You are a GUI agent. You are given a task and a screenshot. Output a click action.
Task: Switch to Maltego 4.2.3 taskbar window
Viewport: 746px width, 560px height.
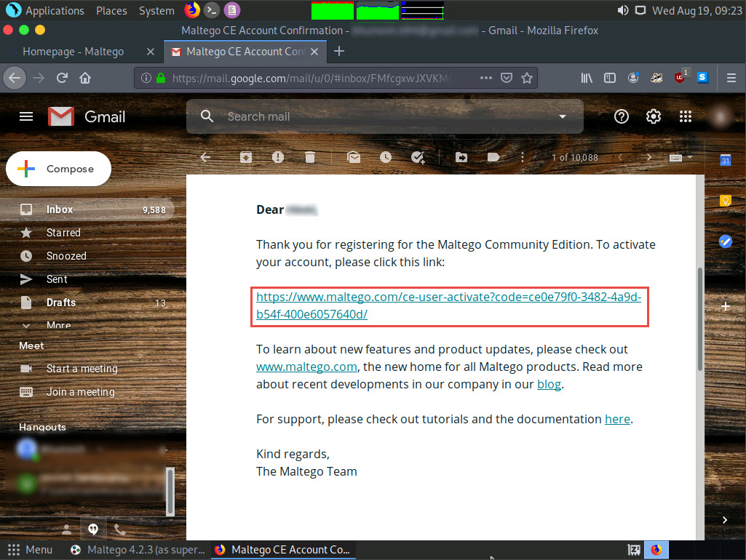[x=138, y=550]
